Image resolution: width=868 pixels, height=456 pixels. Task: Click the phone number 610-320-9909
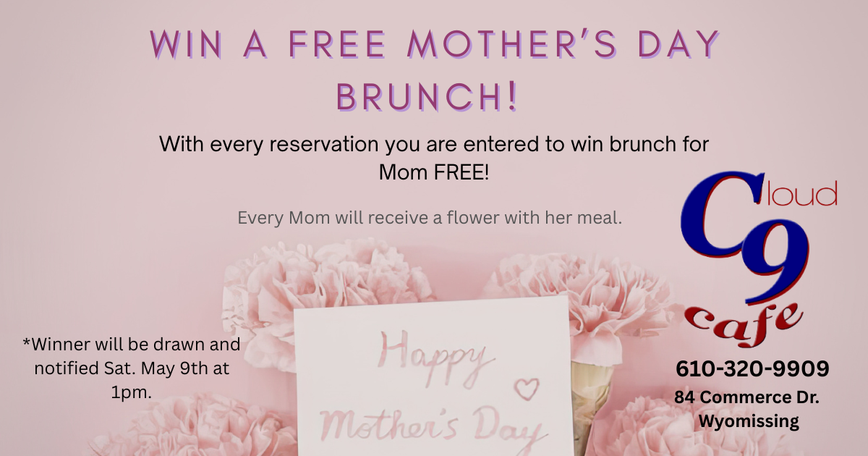tap(752, 369)
